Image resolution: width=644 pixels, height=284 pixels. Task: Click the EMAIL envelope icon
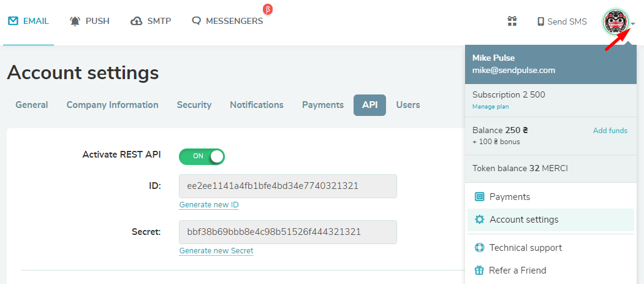(13, 21)
